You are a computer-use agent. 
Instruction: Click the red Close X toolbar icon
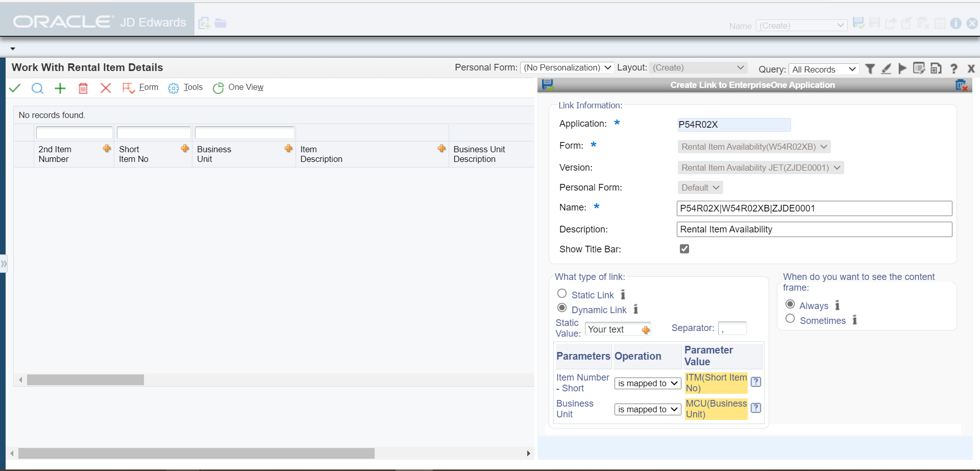click(106, 88)
